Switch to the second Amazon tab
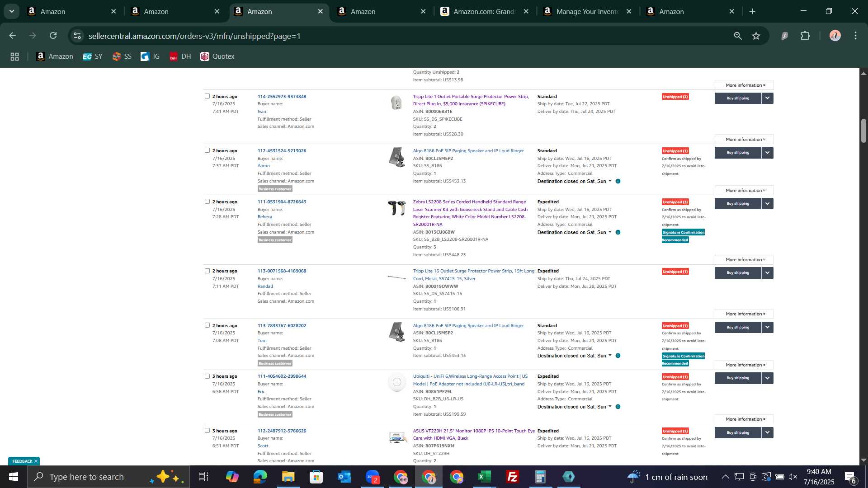Viewport: 868px width, 488px height. click(x=175, y=11)
